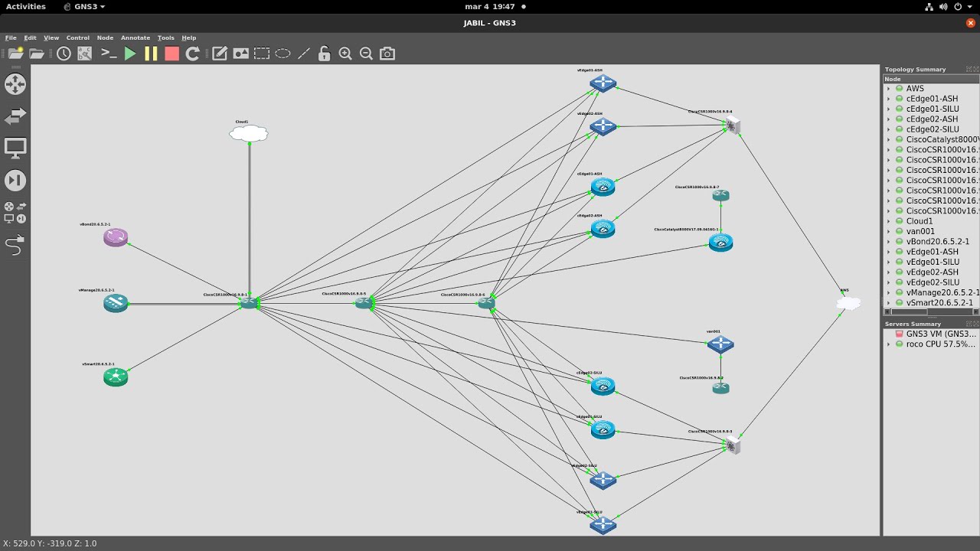This screenshot has height=551, width=980.
Task: Select the cEdge01-ASH router on canvas
Action: tap(603, 187)
